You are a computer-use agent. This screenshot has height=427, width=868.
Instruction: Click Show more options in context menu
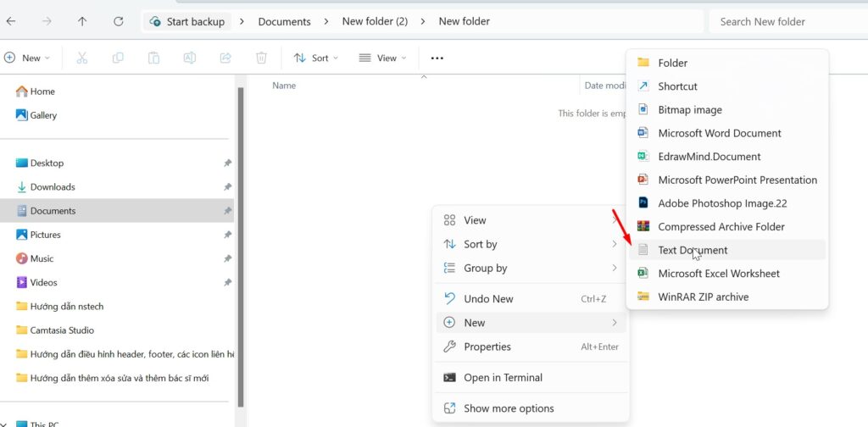[509, 408]
